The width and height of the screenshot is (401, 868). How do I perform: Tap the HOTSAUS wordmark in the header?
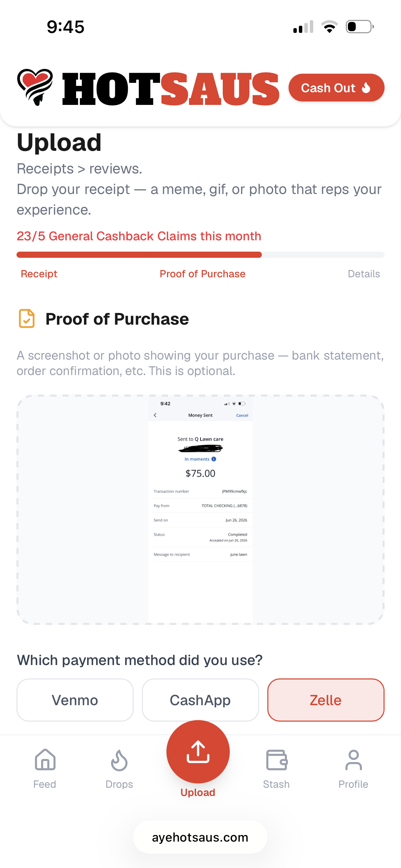pyautogui.click(x=171, y=88)
